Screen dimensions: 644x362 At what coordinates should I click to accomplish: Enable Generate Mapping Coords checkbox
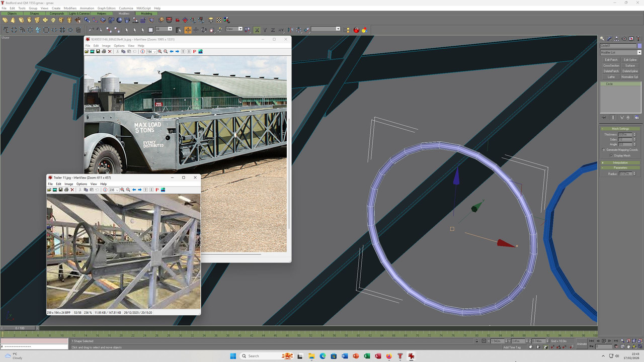(x=604, y=150)
